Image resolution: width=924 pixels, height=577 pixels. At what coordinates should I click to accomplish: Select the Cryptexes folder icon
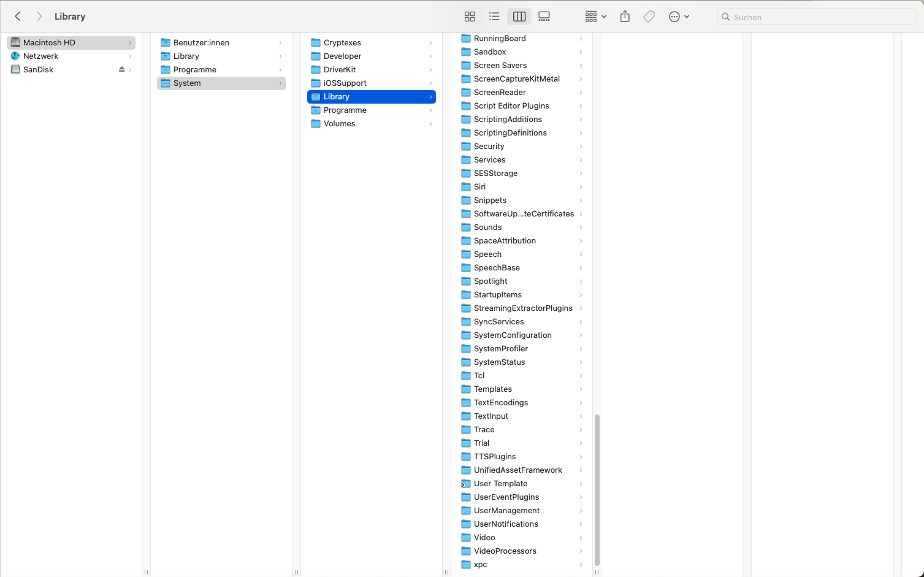point(316,42)
